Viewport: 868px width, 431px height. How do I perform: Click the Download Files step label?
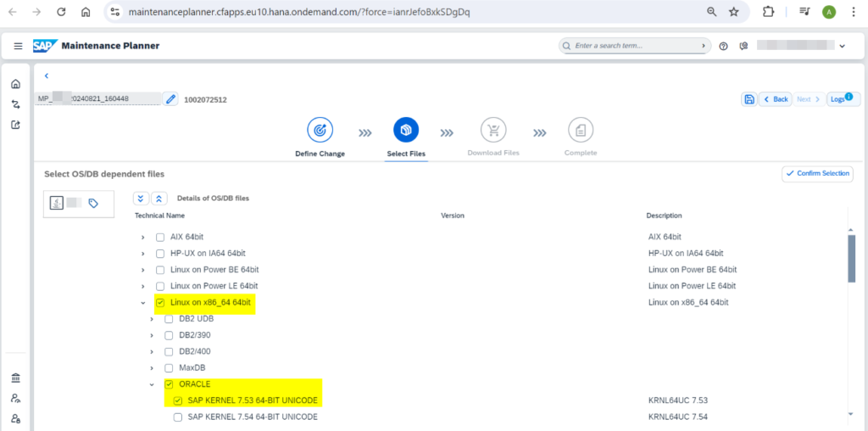pos(493,153)
